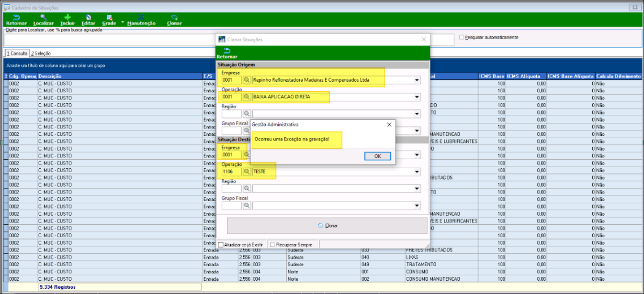Click the Retornar icon in main toolbar
This screenshot has height=294, width=644.
(x=16, y=17)
